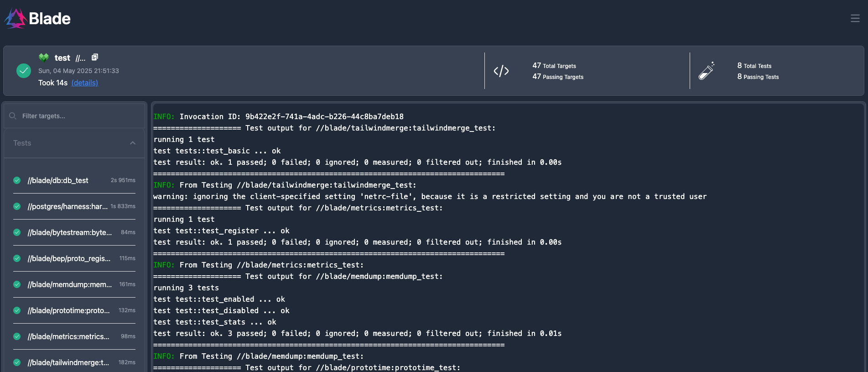Click the '84ms' duration value
Viewport: 868px width, 372px height.
pos(128,232)
